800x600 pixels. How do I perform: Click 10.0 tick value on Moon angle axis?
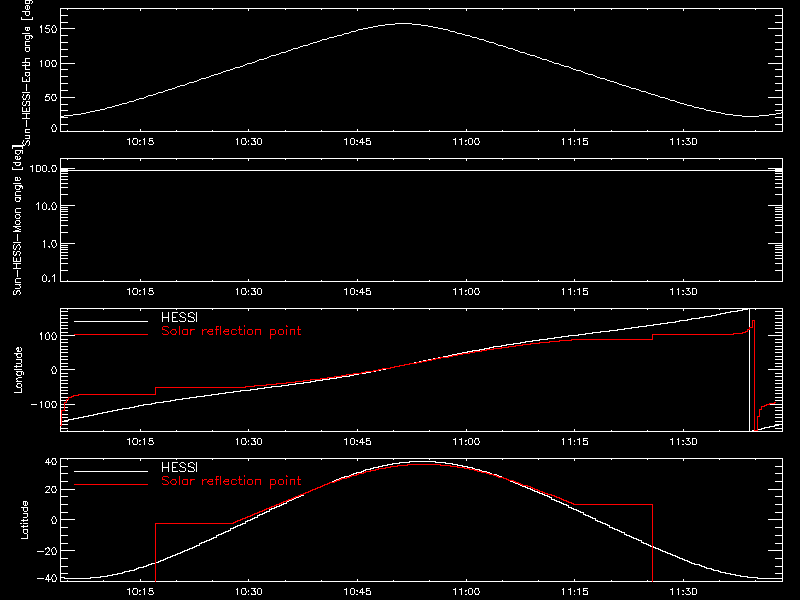[46, 206]
